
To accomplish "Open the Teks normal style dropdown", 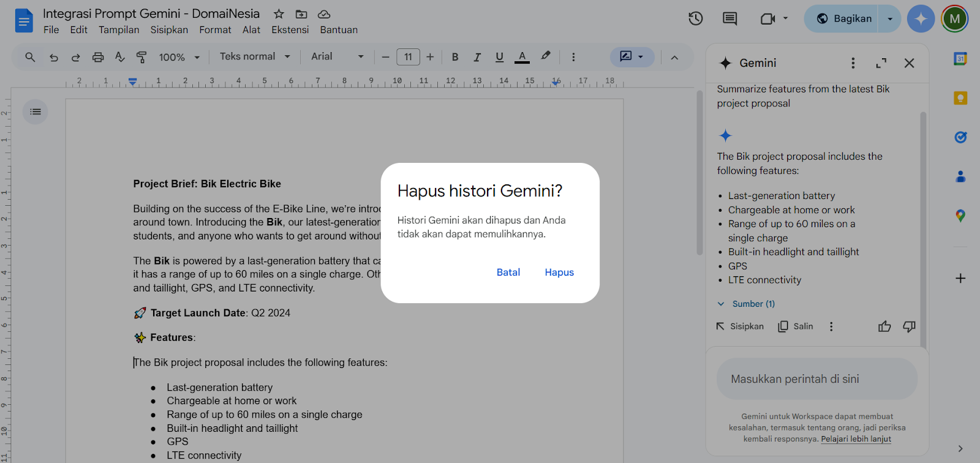I will pyautogui.click(x=254, y=56).
